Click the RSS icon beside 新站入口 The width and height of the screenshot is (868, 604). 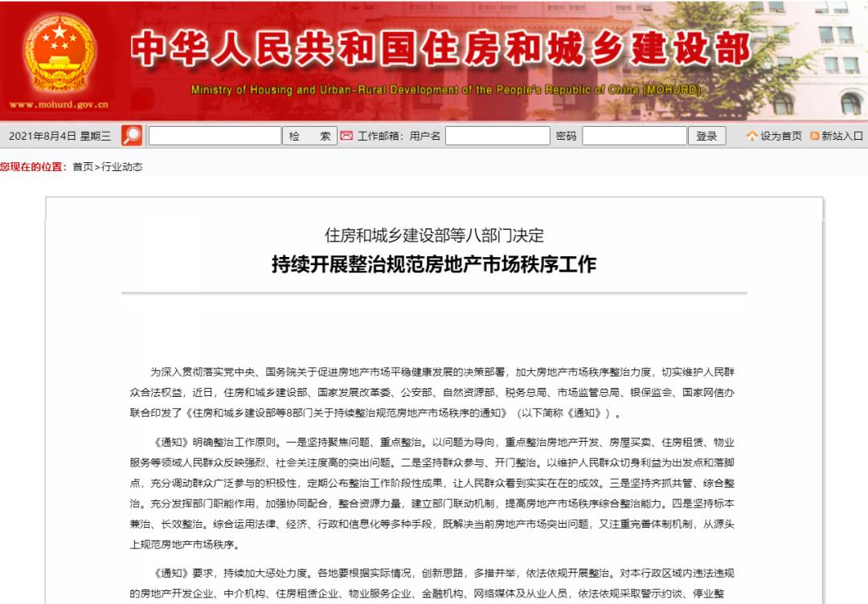pos(814,136)
